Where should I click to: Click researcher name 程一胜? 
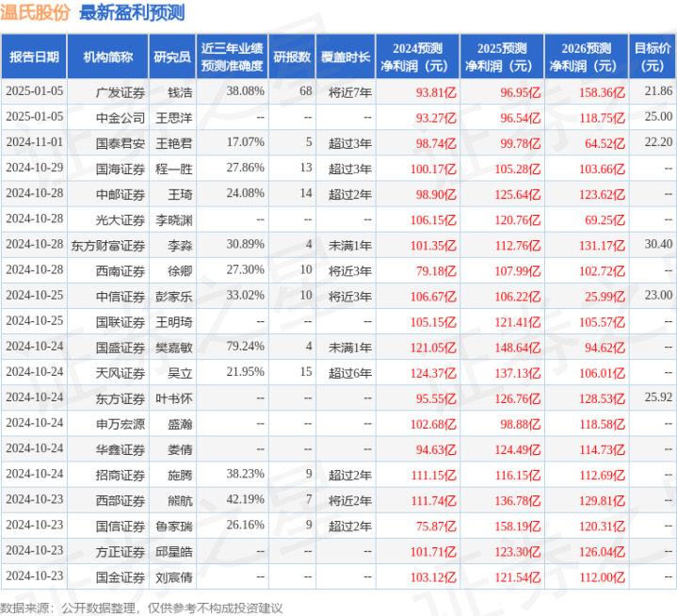tap(174, 169)
